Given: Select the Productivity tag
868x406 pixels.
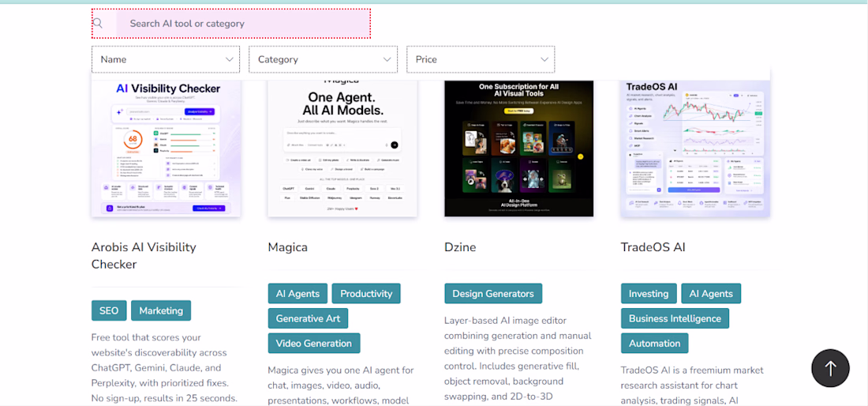Looking at the screenshot, I should 366,294.
